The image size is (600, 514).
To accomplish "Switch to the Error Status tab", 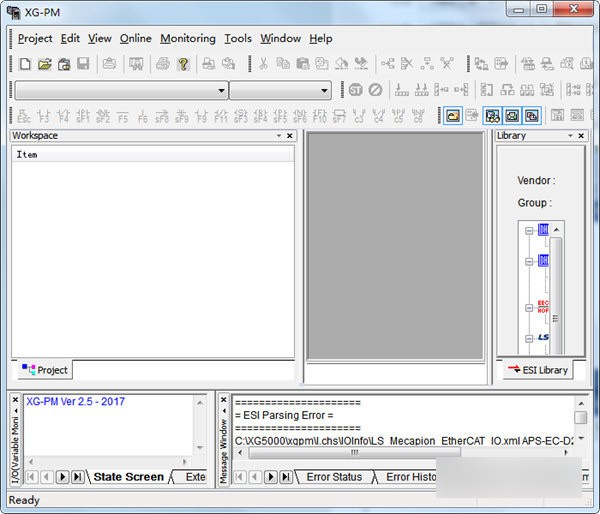I will pyautogui.click(x=334, y=477).
